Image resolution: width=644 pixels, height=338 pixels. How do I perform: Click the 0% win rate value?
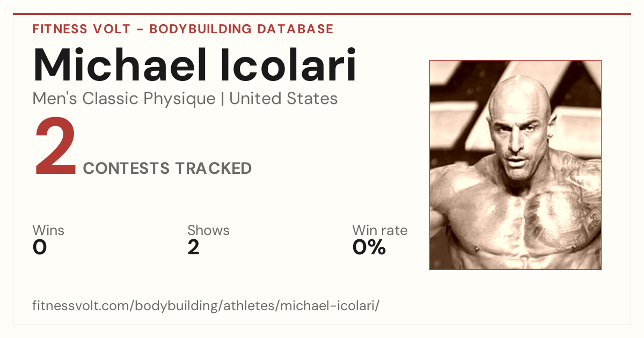point(369,247)
